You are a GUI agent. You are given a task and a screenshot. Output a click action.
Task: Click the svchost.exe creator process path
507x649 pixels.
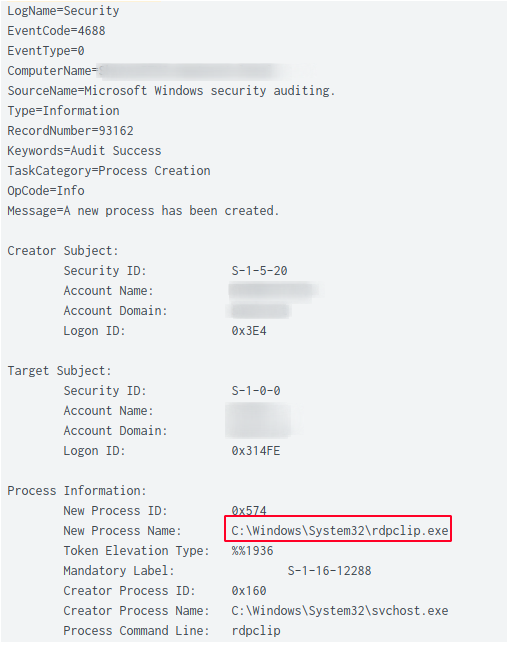[x=339, y=611]
